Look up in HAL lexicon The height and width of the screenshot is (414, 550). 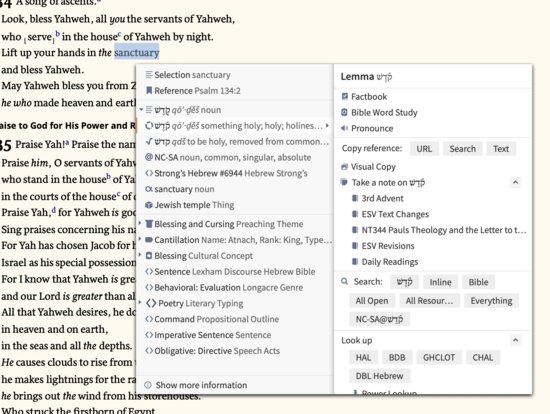pos(363,357)
